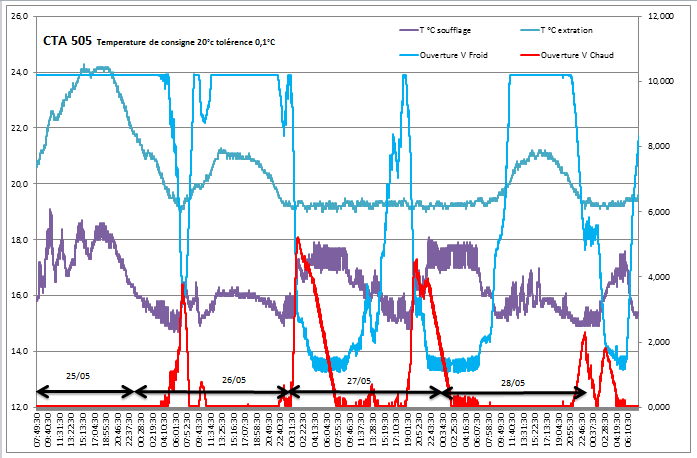The width and height of the screenshot is (697, 458).
Task: Click the '22:37:30' time axis label
Action: (129, 430)
